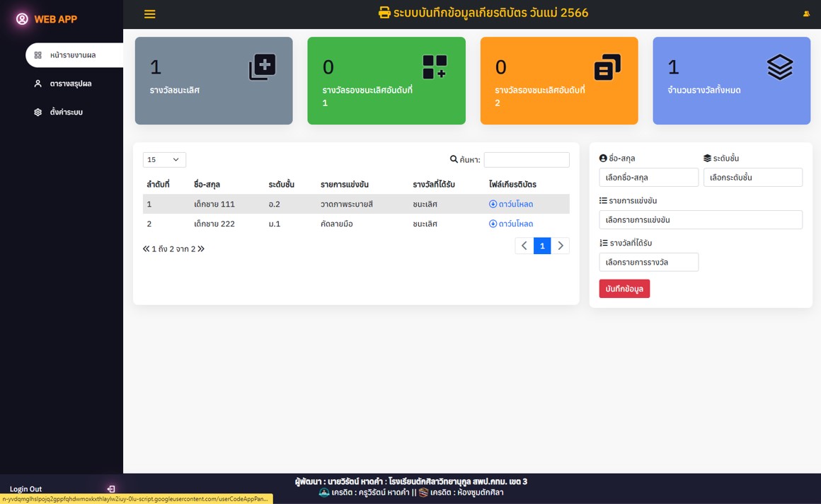
Task: Click the winner award card plus icon
Action: [262, 68]
